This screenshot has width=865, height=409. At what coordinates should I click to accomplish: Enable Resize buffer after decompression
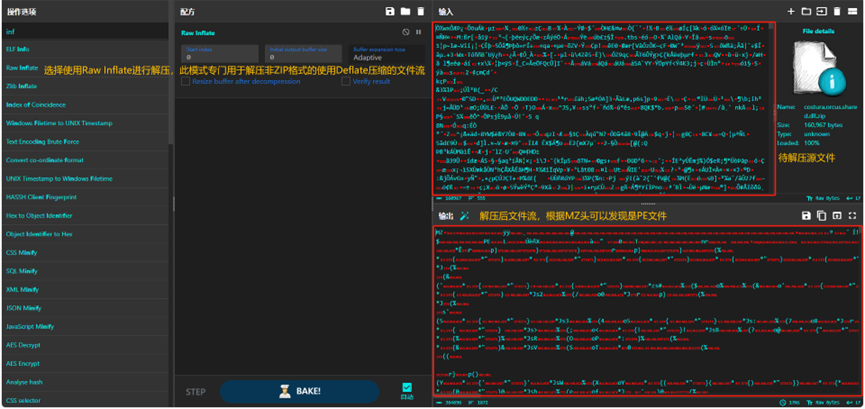coord(186,81)
